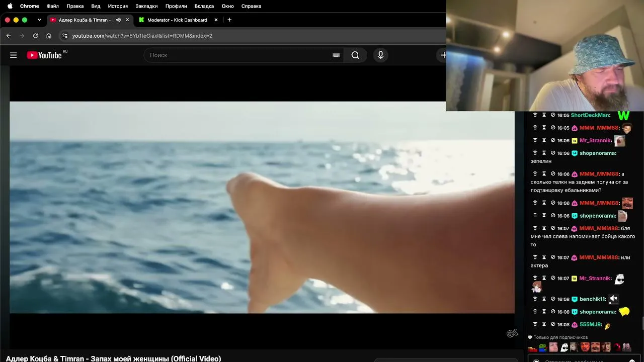The height and width of the screenshot is (362, 644).
Task: Open benchik11's chat profile
Action: click(x=593, y=299)
